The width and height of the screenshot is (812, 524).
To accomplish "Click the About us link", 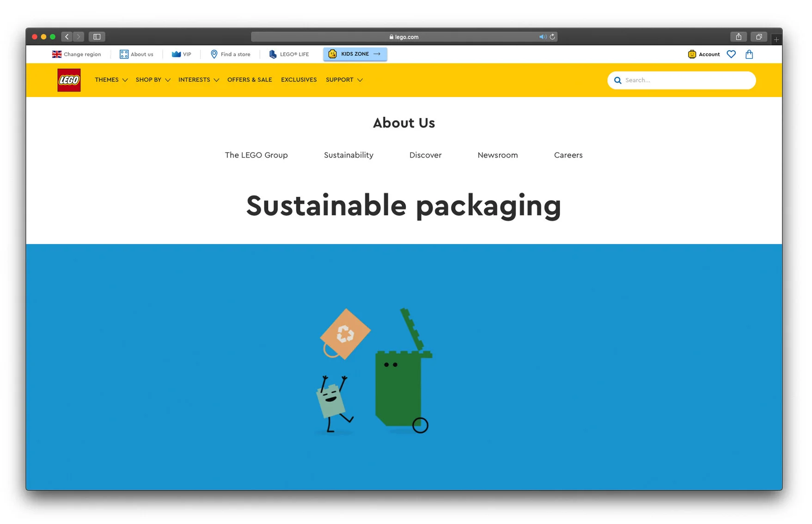I will (142, 54).
